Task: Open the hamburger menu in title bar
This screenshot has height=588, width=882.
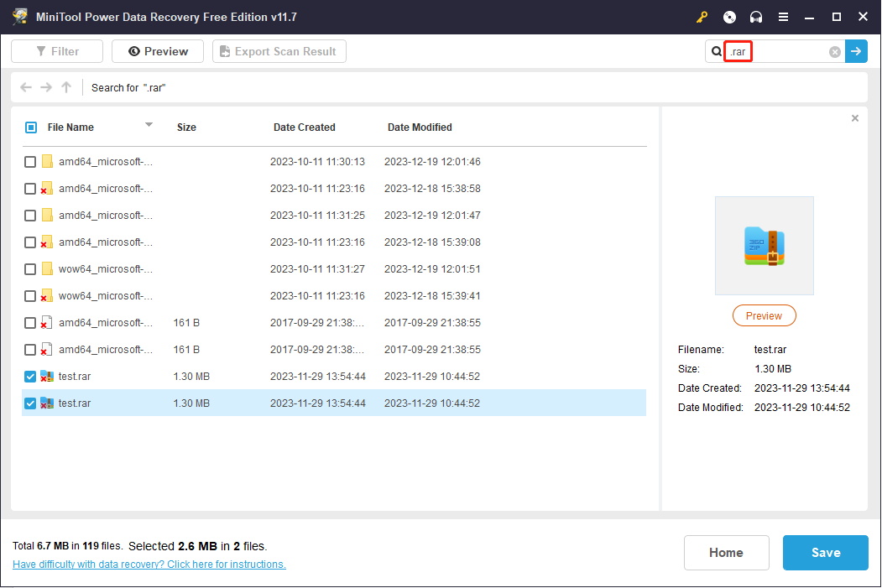Action: [783, 17]
